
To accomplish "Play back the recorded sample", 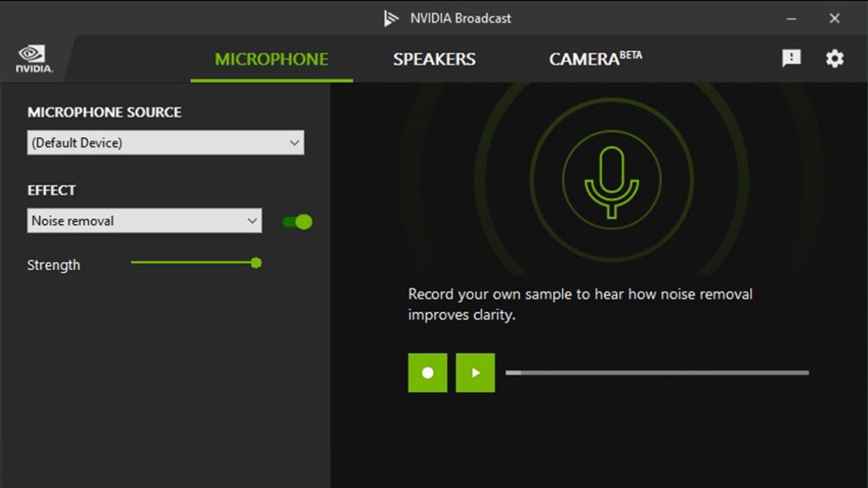I will [x=475, y=372].
